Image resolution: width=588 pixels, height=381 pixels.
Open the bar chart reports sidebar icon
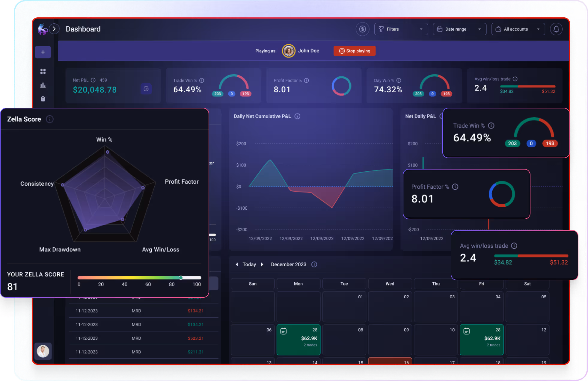[x=43, y=85]
